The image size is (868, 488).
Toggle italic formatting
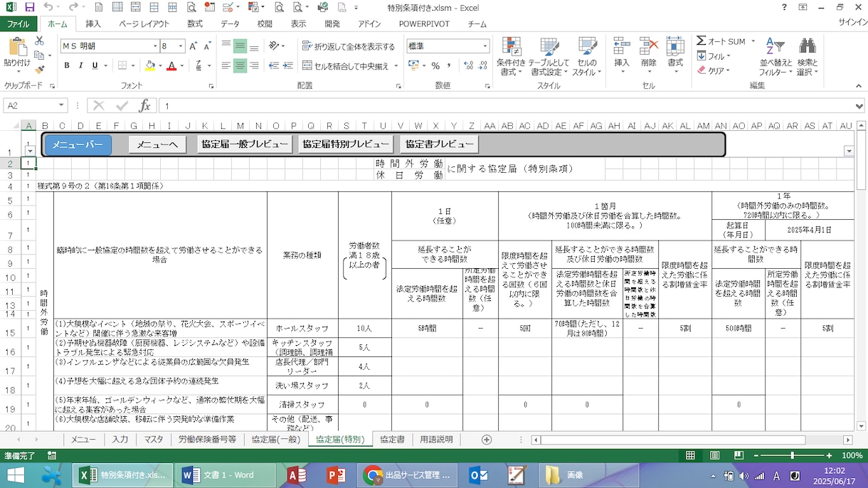[x=81, y=65]
